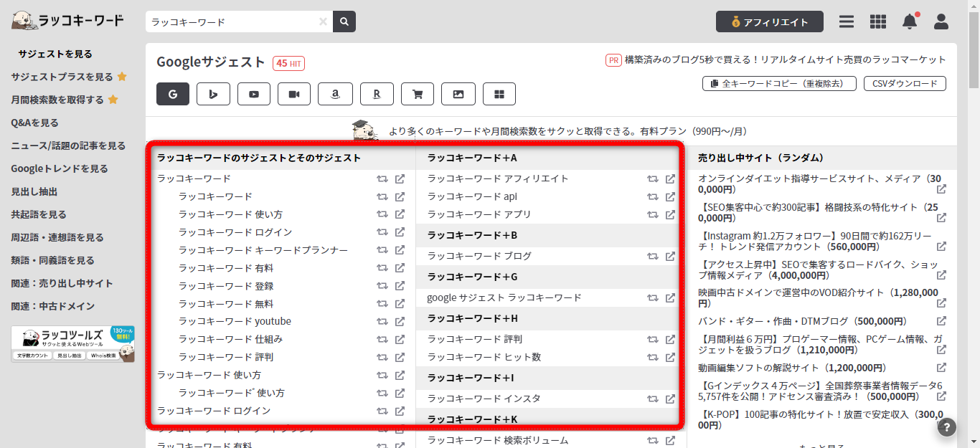Viewport: 980px width, 448px height.
Task: Open 類語・同義語を見る in the sidebar
Action: (52, 260)
